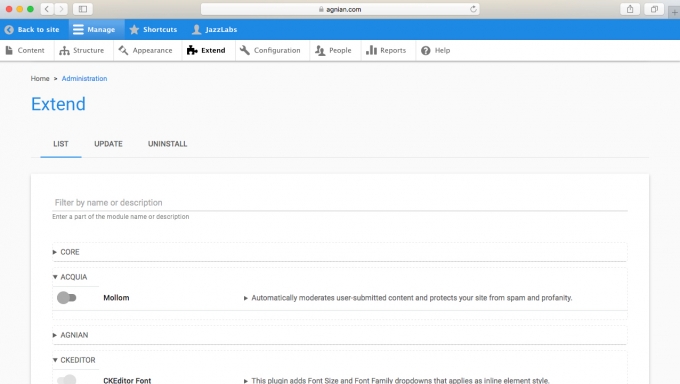Reload the page in Safari

tap(473, 9)
